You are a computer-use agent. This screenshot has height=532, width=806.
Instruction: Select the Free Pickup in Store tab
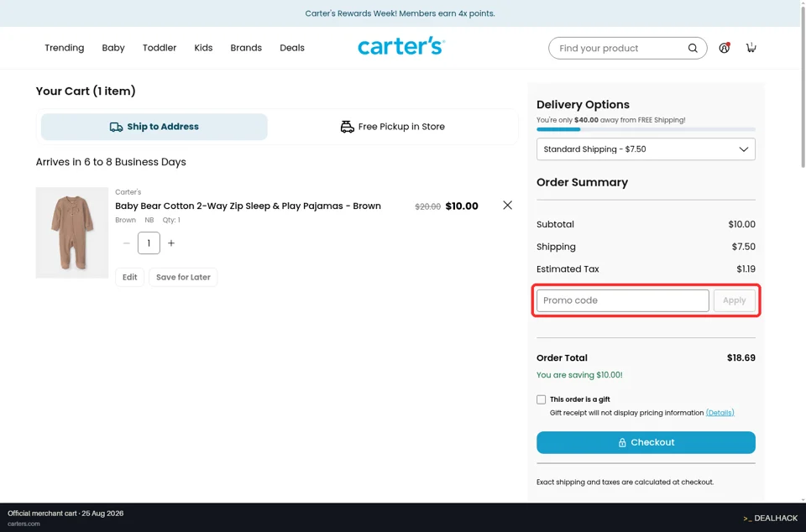point(393,127)
